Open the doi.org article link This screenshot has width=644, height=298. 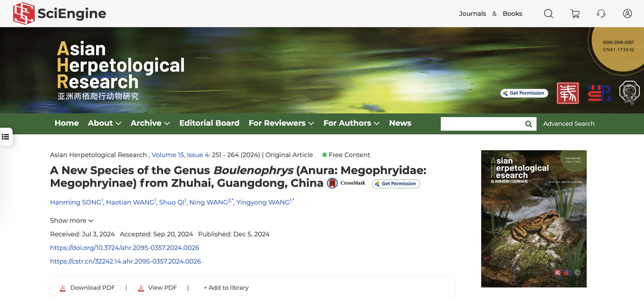click(x=124, y=248)
